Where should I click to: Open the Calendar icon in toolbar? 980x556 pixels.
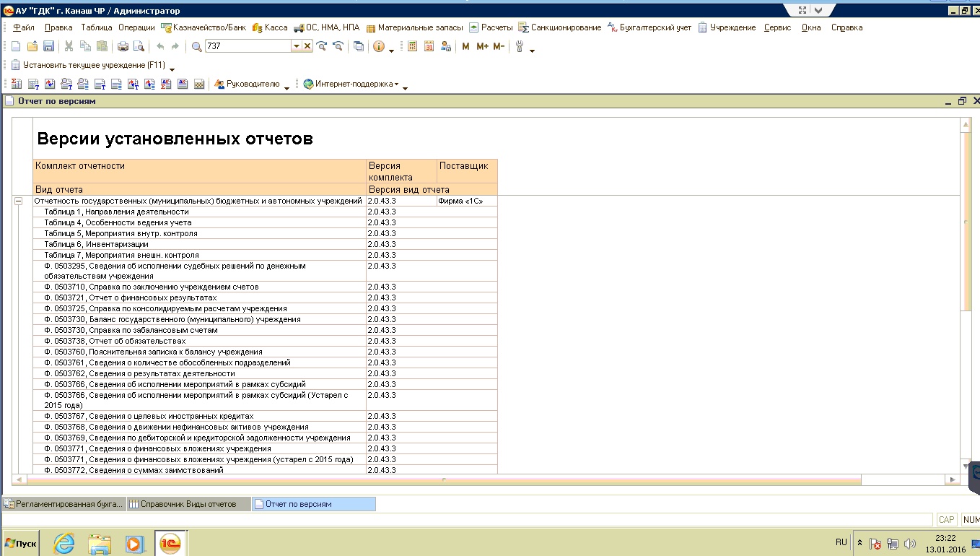coord(429,46)
